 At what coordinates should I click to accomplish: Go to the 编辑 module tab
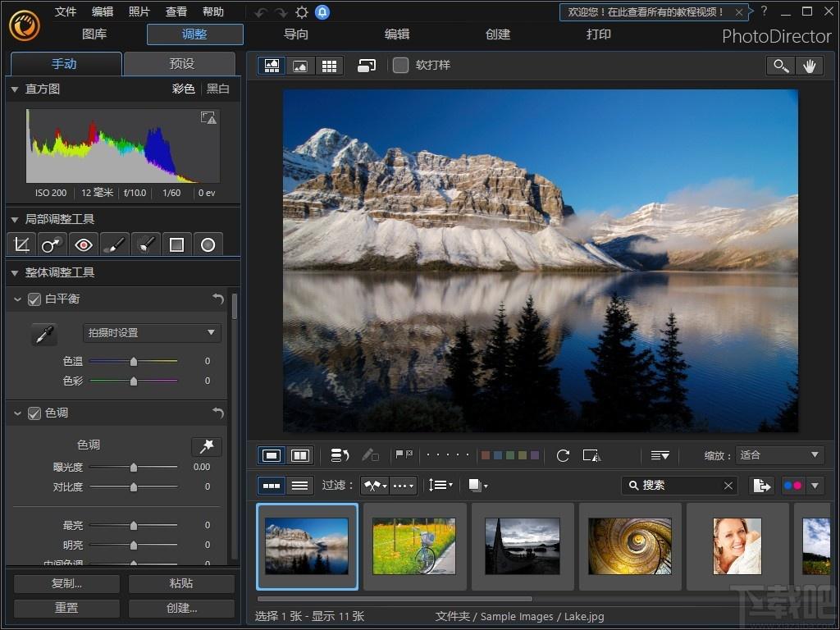[x=397, y=34]
